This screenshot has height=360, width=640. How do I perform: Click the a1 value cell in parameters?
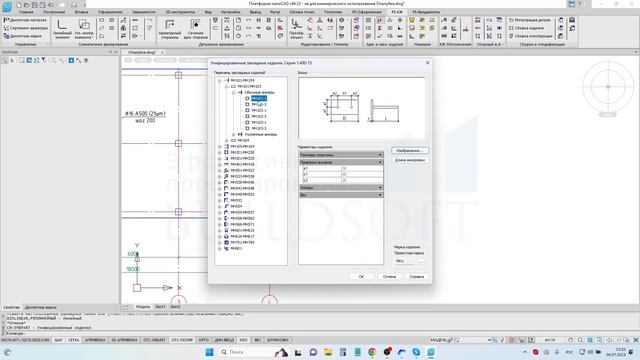pos(362,168)
